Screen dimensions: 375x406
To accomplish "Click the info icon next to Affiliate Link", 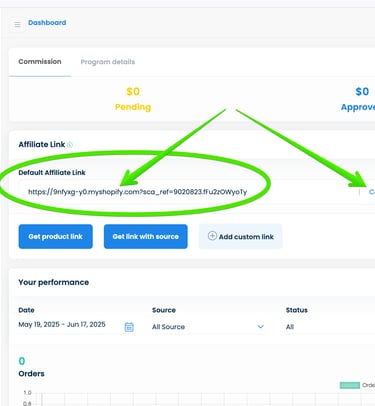I will point(70,145).
